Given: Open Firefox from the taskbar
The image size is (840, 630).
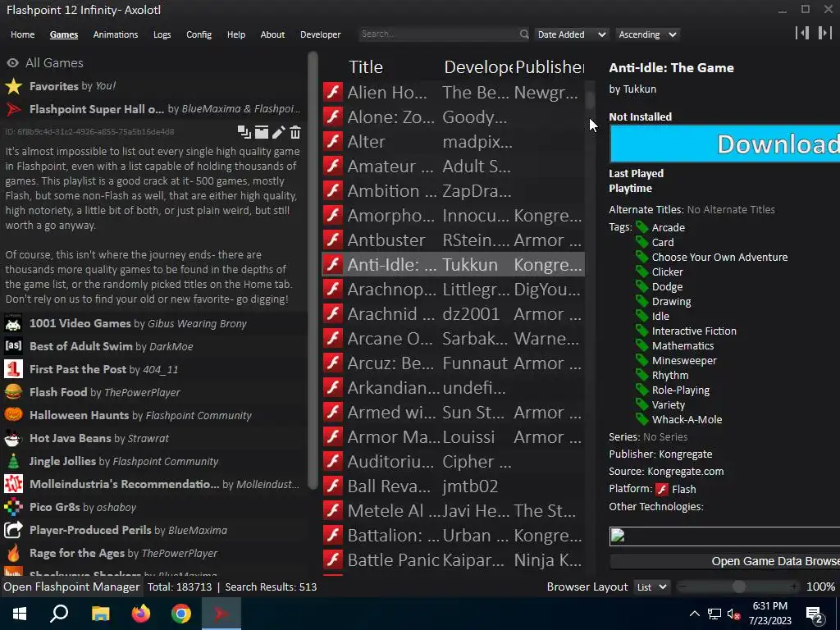Looking at the screenshot, I should (141, 614).
